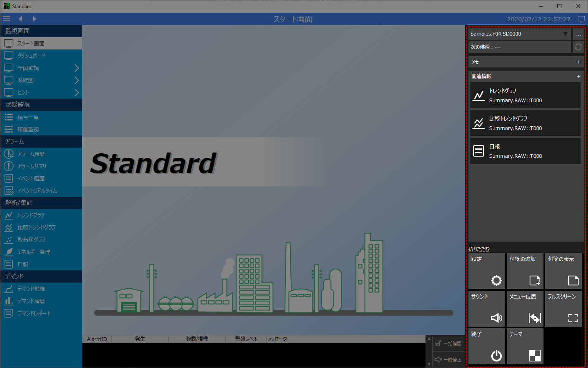Image resolution: width=588 pixels, height=368 pixels.
Task: Click the refresh icon beside 次の候補
Action: (x=578, y=47)
